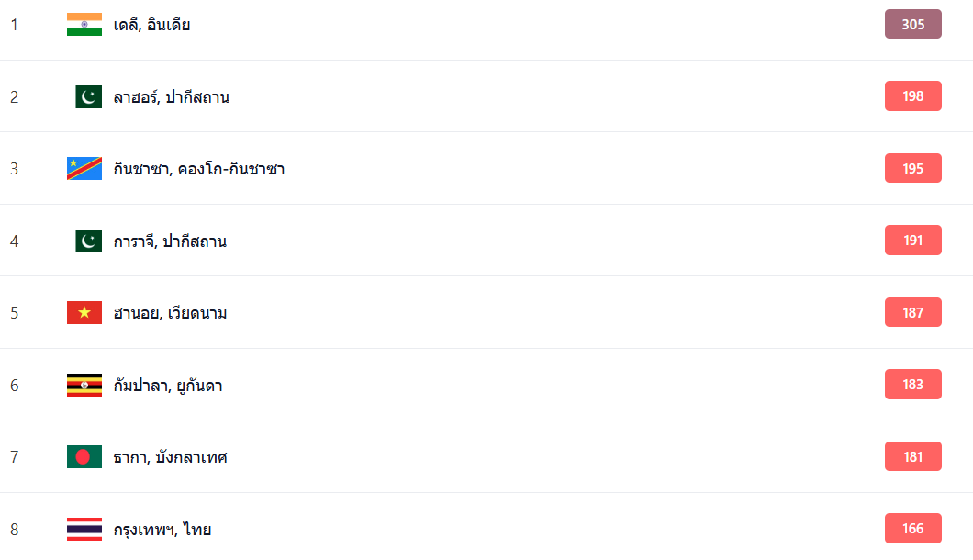Click the Bangladesh flag icon
The image size is (973, 560).
click(x=84, y=456)
